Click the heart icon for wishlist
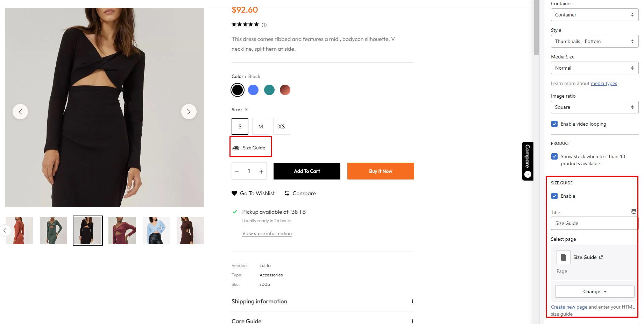 point(234,193)
